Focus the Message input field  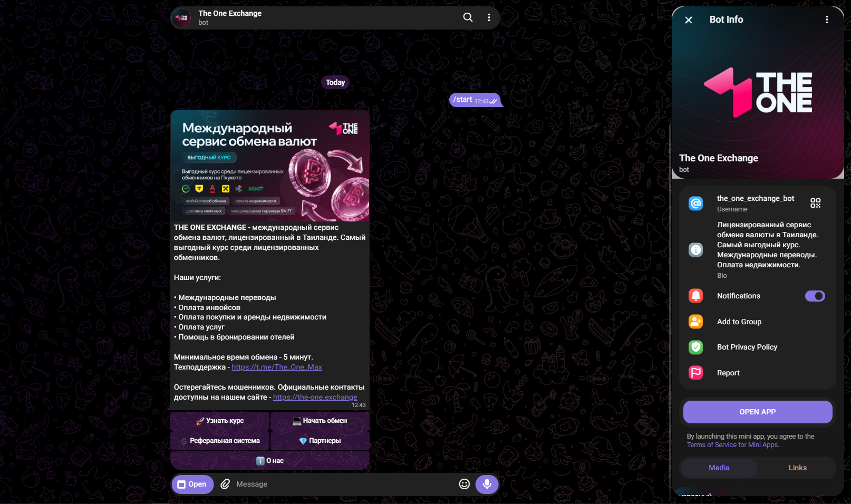point(343,484)
